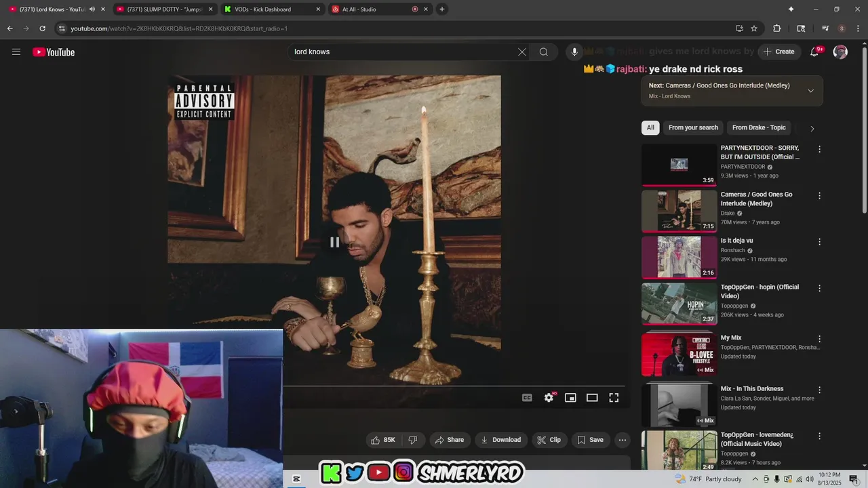Toggle theater mode

click(x=592, y=398)
